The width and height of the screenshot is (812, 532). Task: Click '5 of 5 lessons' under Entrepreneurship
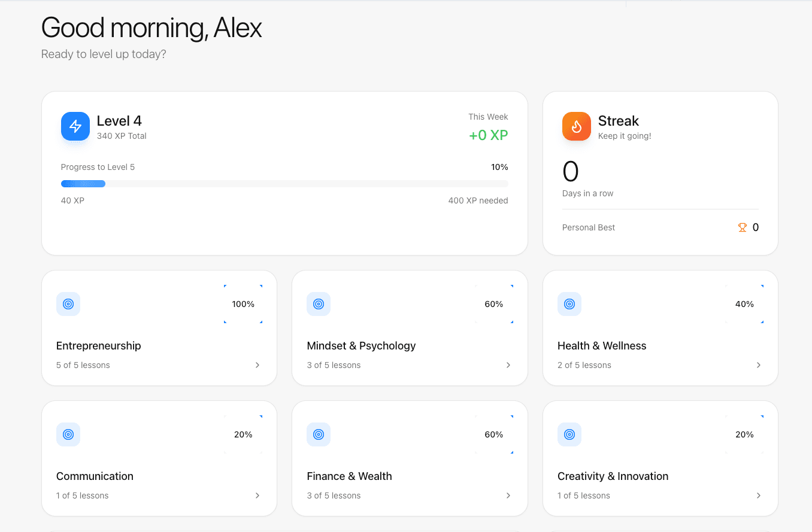click(x=83, y=365)
